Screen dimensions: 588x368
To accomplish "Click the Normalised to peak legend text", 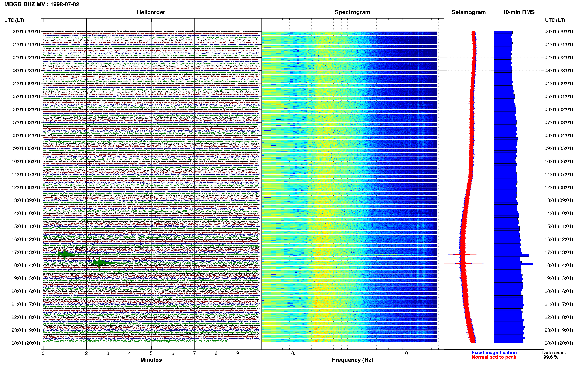I will (x=494, y=357).
